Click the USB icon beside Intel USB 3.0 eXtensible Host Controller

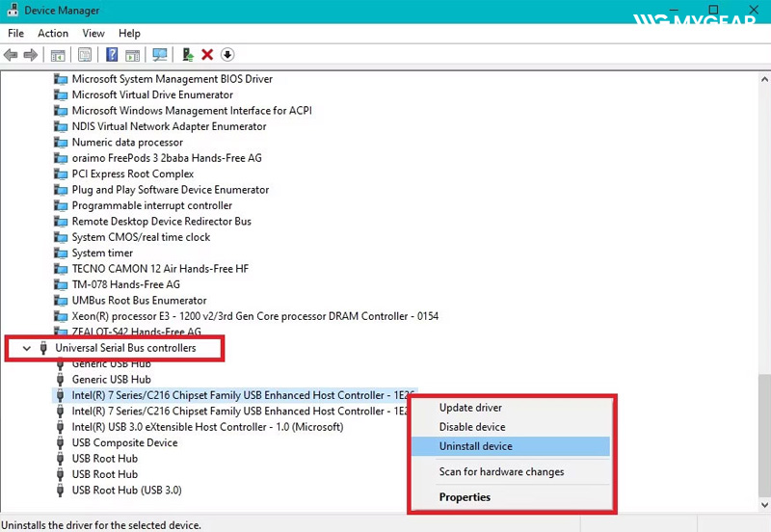[x=60, y=427]
